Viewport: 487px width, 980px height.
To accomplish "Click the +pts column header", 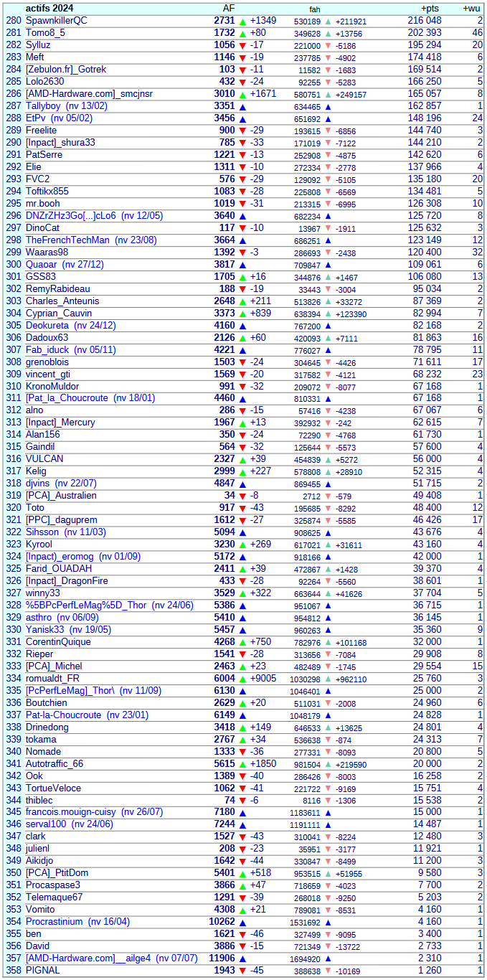I will [x=430, y=8].
